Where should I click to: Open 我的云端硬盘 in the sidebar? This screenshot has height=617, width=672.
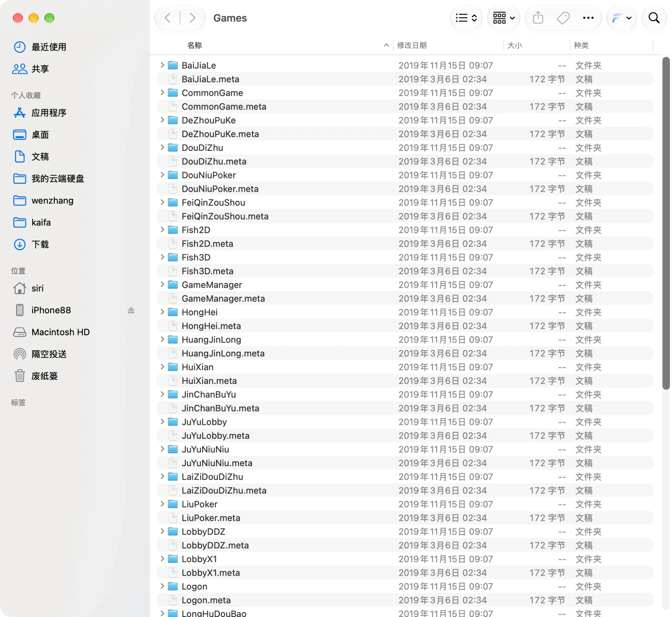[57, 179]
